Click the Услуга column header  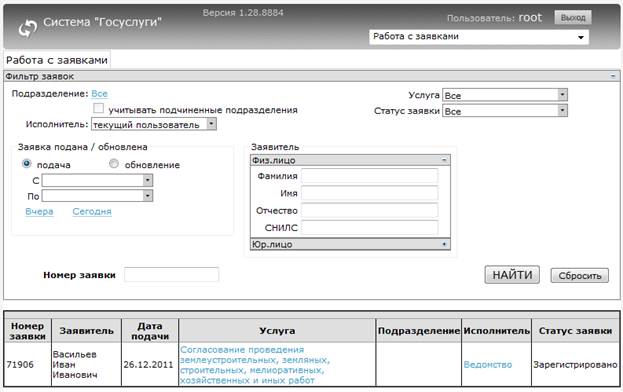point(277,331)
